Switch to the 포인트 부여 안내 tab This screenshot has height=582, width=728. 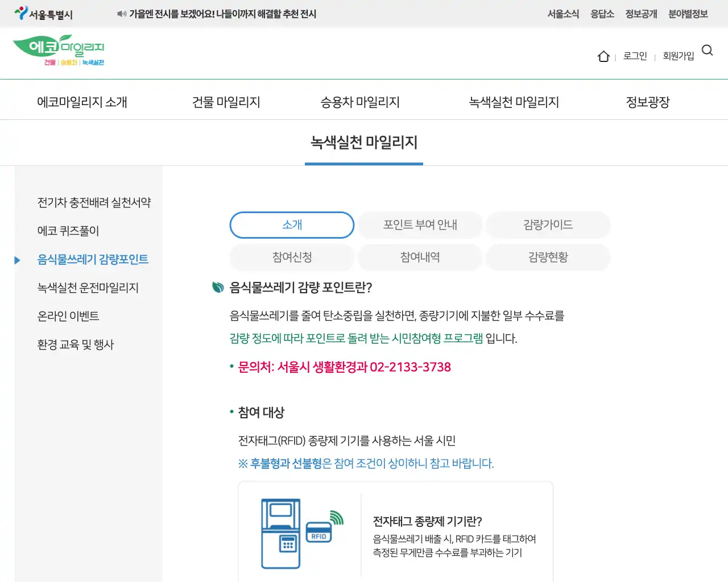tap(420, 225)
